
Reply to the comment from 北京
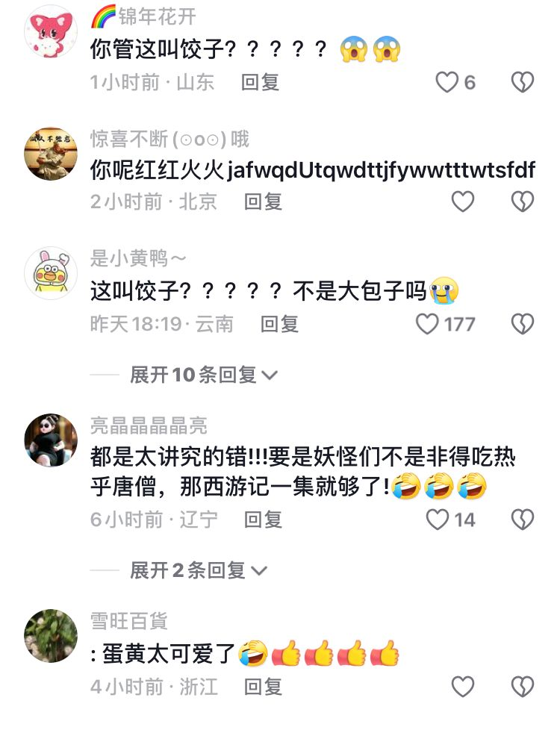pos(264,202)
